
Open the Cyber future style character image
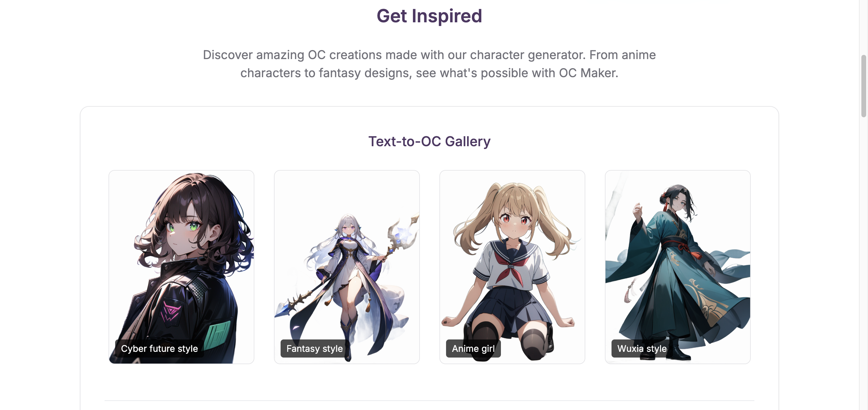coord(181,267)
